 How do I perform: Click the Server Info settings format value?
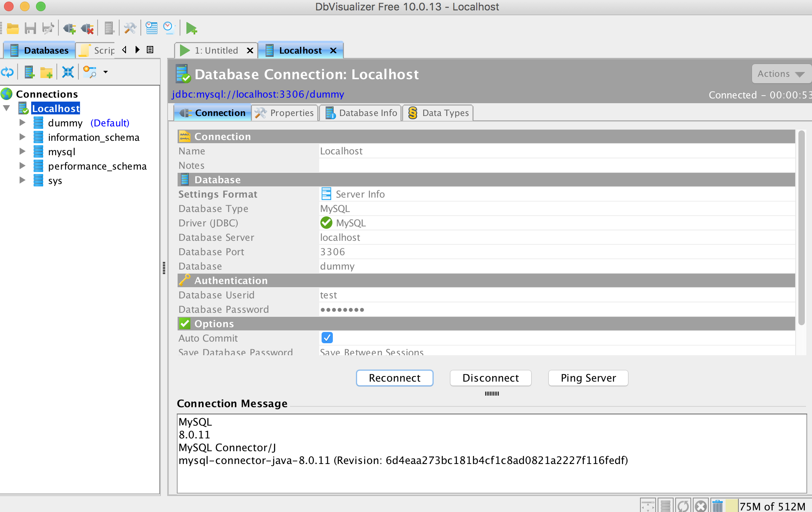(557, 194)
